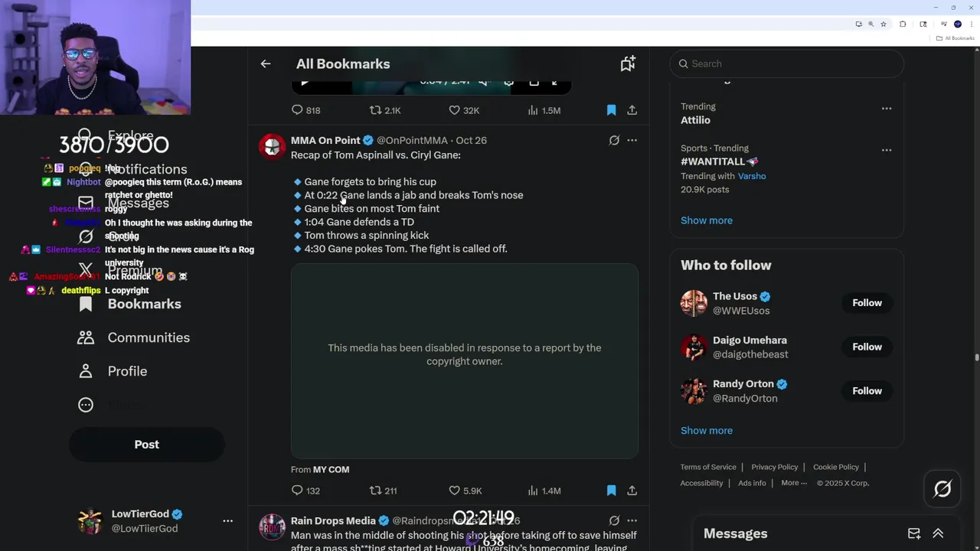
Task: Repost the post with 2.1K reposts
Action: point(385,110)
